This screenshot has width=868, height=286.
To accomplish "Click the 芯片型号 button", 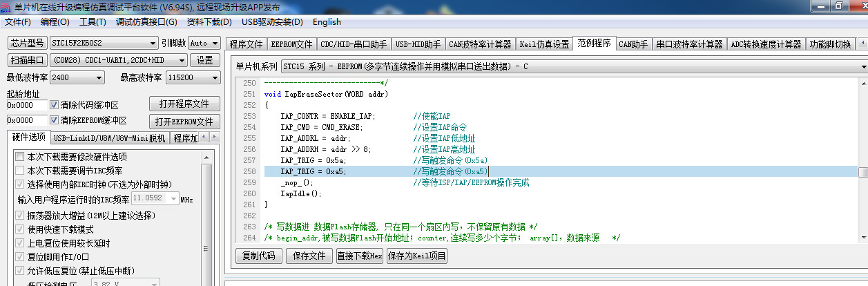I will [x=27, y=43].
